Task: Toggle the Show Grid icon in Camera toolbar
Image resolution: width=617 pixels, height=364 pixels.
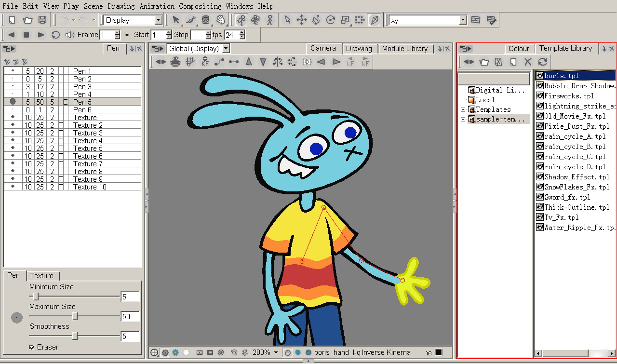Action: [x=190, y=62]
